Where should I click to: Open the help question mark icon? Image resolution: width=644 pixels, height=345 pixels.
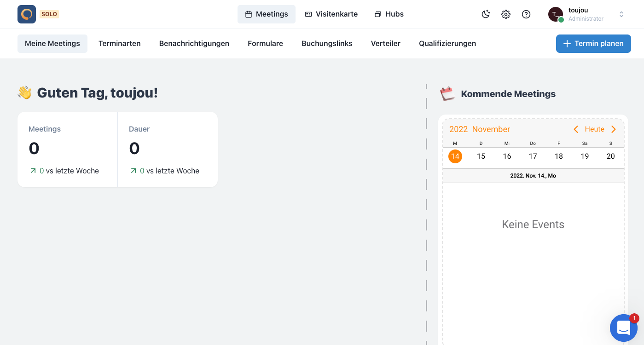(526, 14)
